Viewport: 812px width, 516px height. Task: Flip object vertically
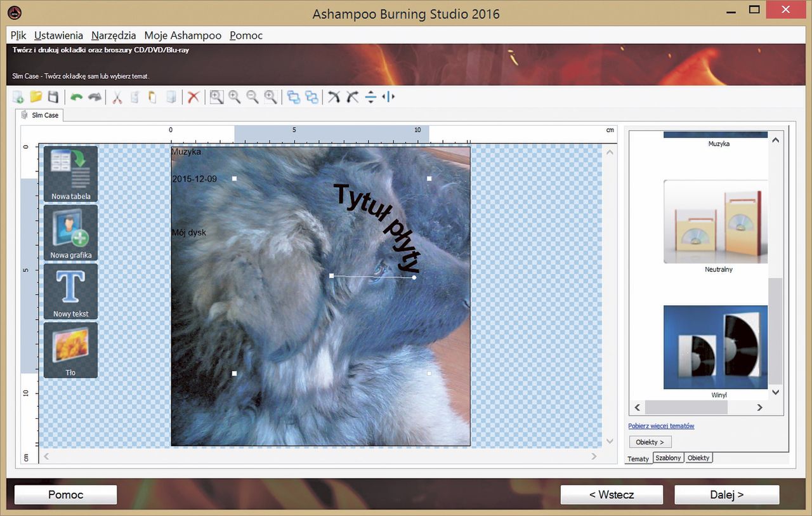pyautogui.click(x=371, y=97)
